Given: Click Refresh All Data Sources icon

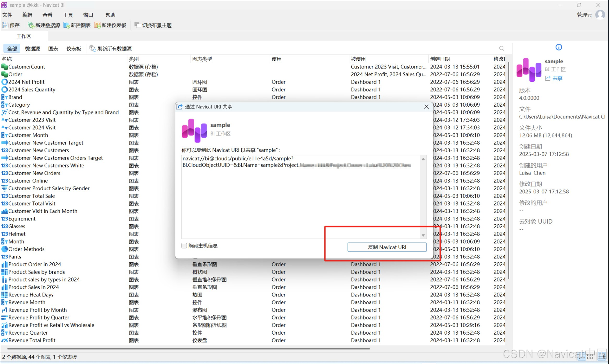Looking at the screenshot, I should pos(93,48).
